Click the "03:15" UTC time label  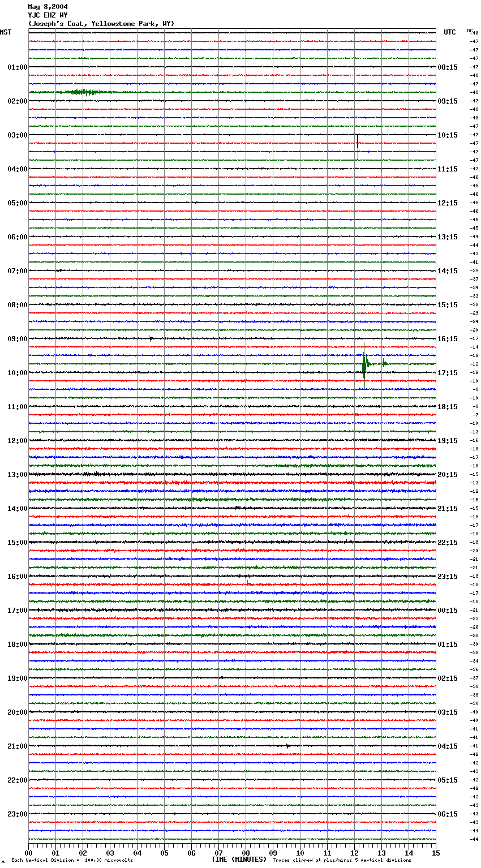(x=448, y=712)
